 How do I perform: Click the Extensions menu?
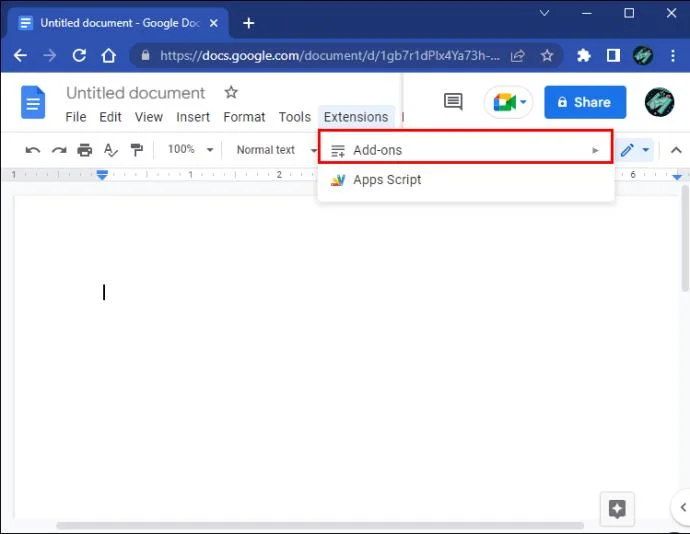point(356,117)
